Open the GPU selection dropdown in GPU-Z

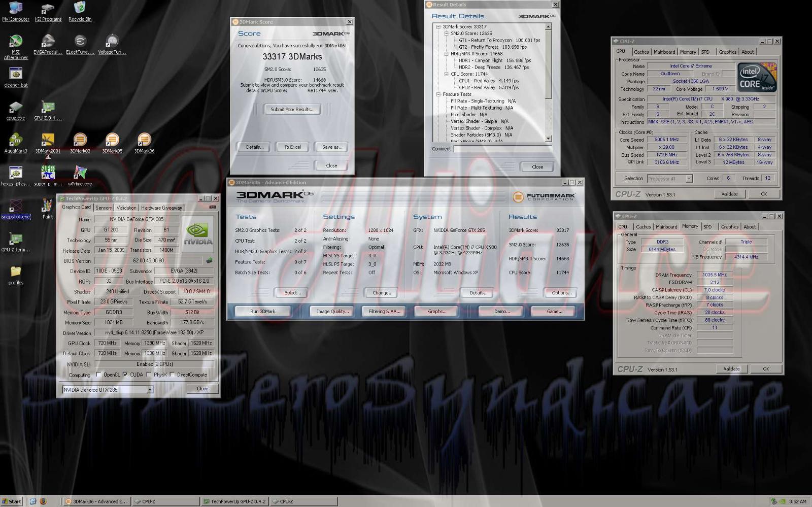pyautogui.click(x=150, y=390)
